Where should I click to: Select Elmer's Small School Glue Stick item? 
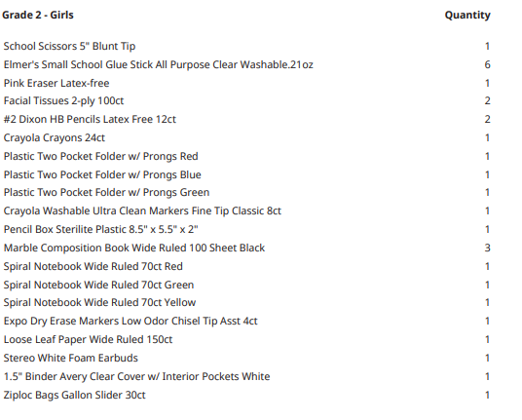(159, 64)
